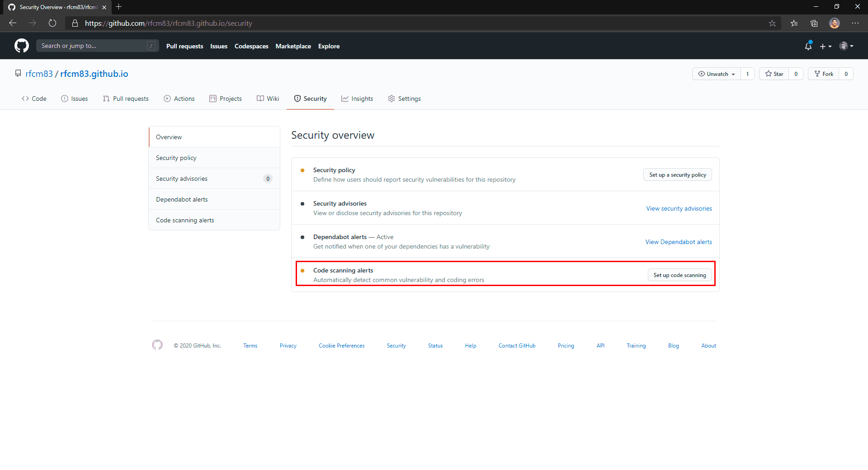The width and height of the screenshot is (868, 470).
Task: Fork this repository
Action: [824, 74]
